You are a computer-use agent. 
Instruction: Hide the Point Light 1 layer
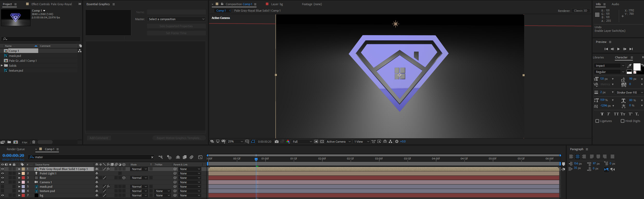coord(3,173)
